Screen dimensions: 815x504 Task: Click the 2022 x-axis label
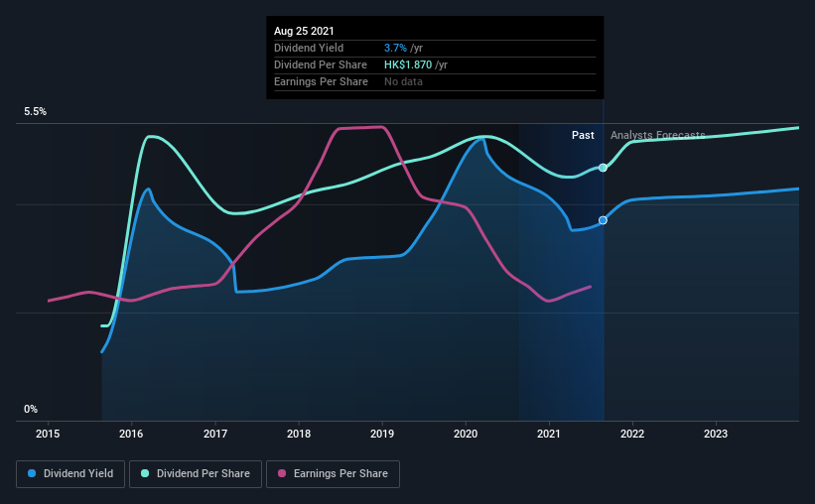point(632,434)
